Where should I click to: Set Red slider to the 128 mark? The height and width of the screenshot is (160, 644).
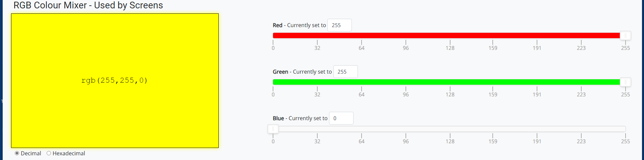[450, 35]
